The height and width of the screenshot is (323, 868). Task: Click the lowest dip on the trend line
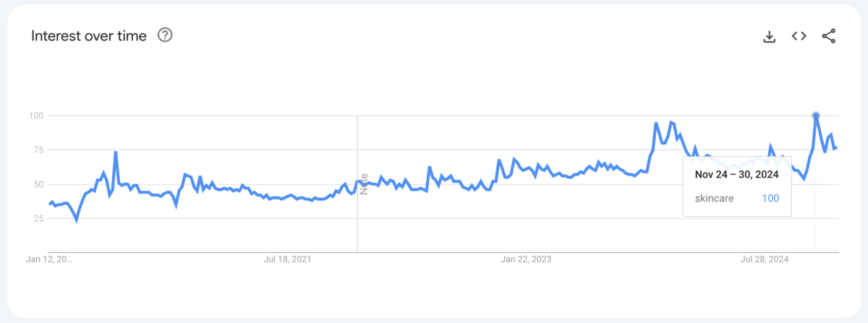[x=76, y=220]
